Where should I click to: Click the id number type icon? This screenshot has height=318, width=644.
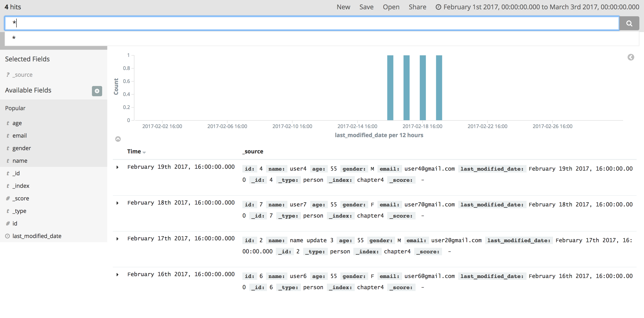pos(8,223)
